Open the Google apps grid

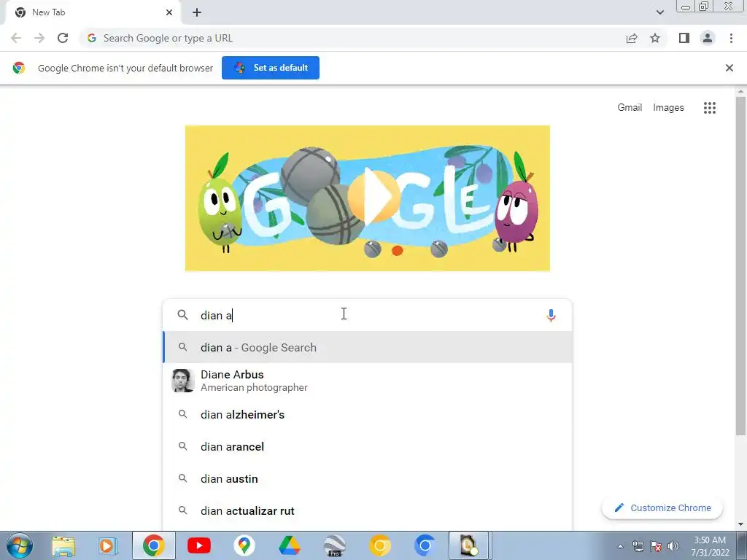tap(709, 108)
